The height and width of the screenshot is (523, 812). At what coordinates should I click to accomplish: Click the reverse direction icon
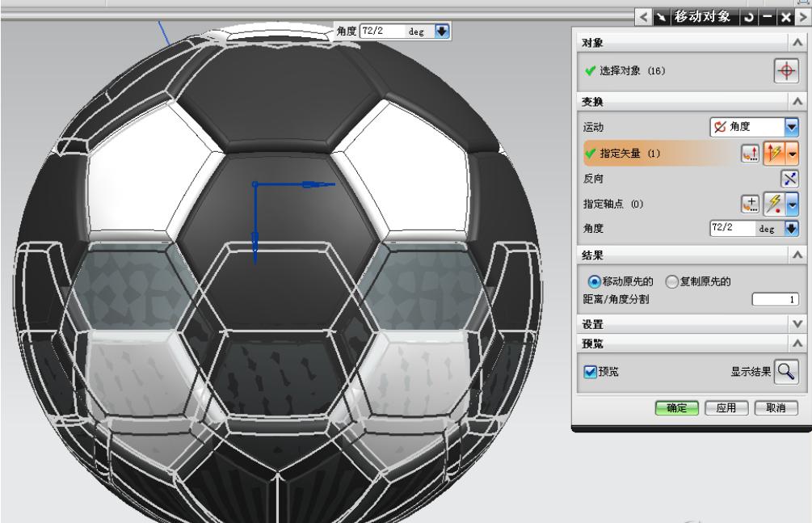pyautogui.click(x=789, y=178)
